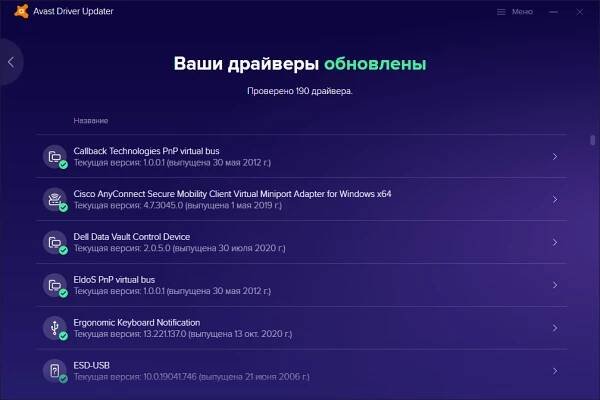Expand Callback Technologies PnP virtual bus details
The width and height of the screenshot is (600, 400).
[555, 157]
